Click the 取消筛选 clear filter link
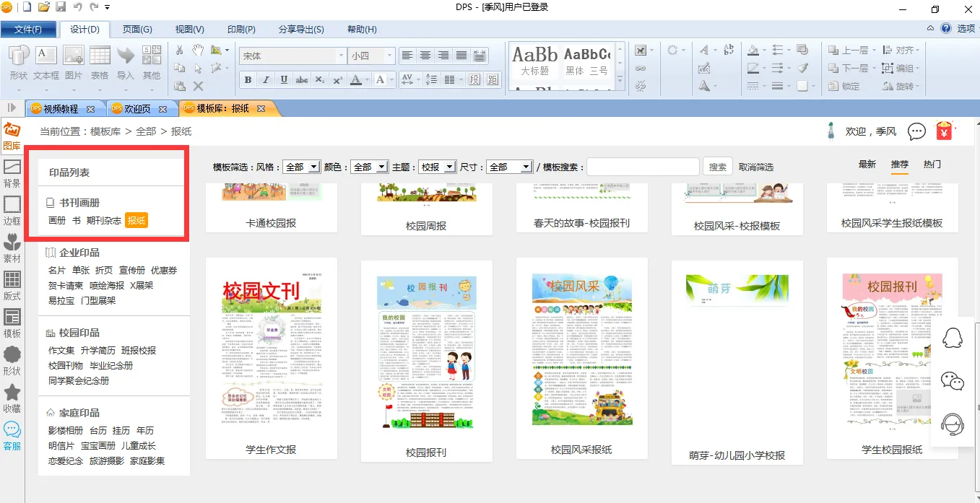 click(x=755, y=167)
